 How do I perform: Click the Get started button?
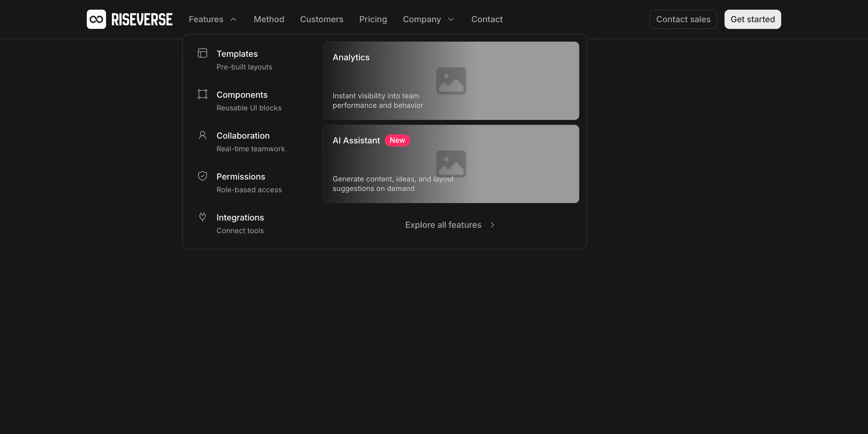click(x=753, y=19)
